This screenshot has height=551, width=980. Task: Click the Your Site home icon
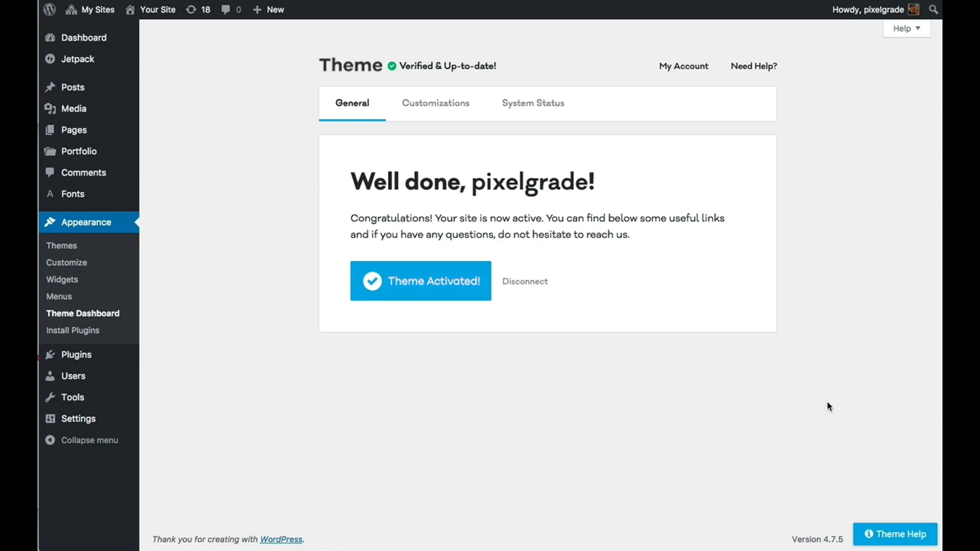point(130,9)
